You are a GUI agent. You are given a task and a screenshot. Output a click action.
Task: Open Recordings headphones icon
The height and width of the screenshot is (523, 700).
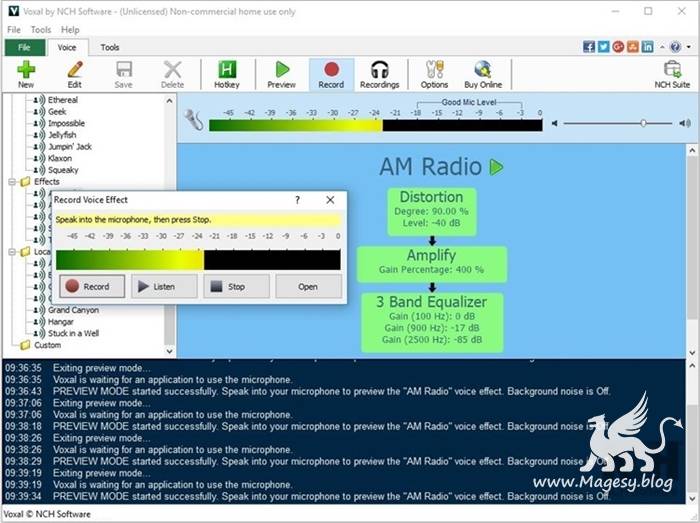click(x=379, y=74)
